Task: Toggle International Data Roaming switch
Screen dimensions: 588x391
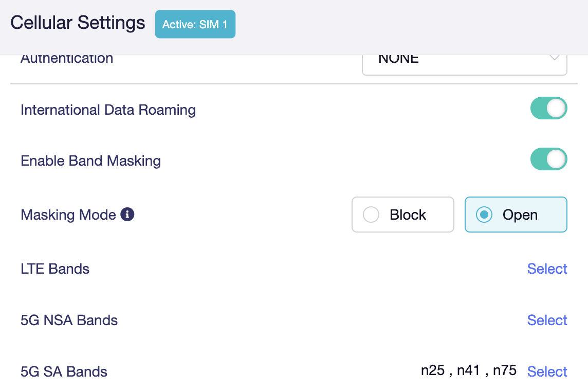Action: pos(548,109)
